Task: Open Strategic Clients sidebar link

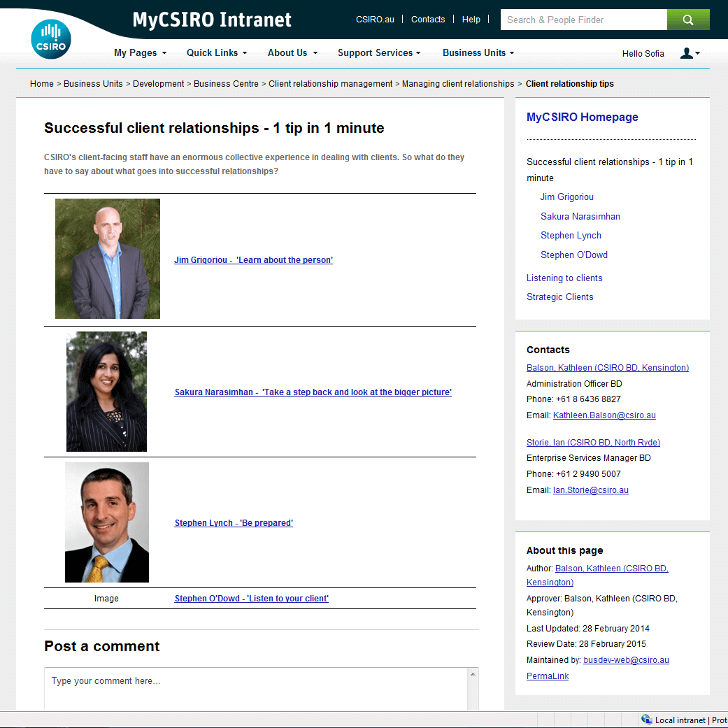Action: [560, 297]
